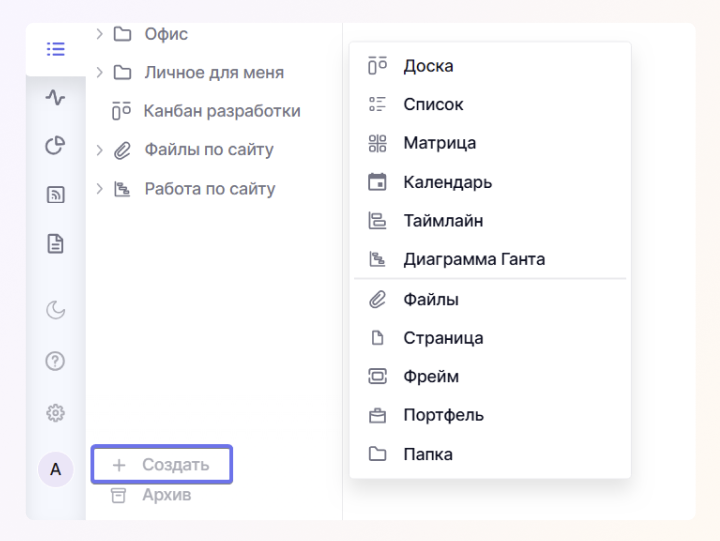720x541 pixels.
Task: Expand the Работа по сайту chevron
Action: 100,189
